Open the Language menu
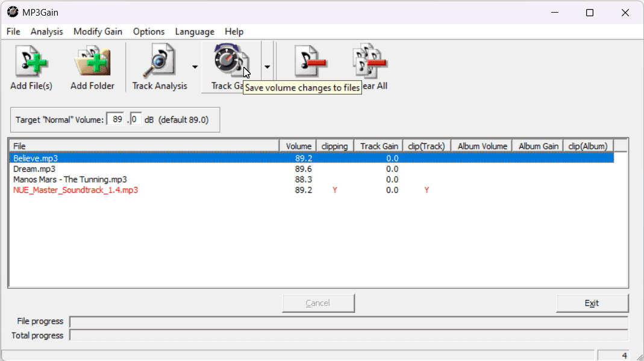Screen dimensions: 644x361 click(195, 31)
